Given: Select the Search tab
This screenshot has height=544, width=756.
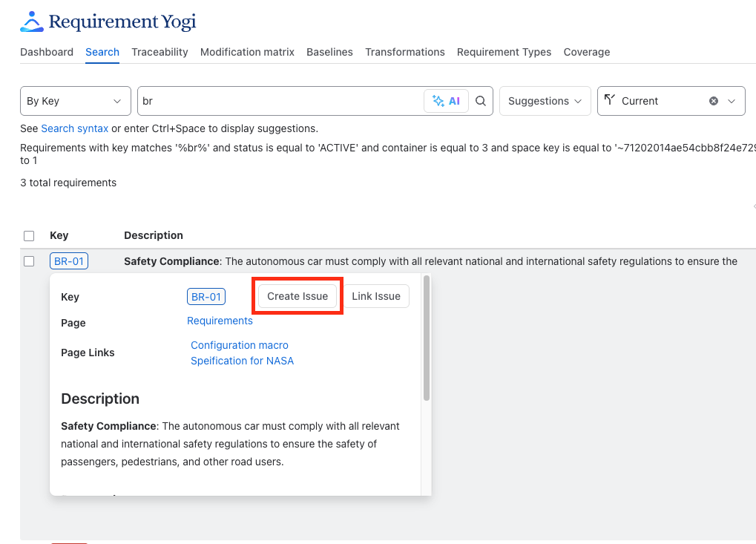Looking at the screenshot, I should click(102, 52).
